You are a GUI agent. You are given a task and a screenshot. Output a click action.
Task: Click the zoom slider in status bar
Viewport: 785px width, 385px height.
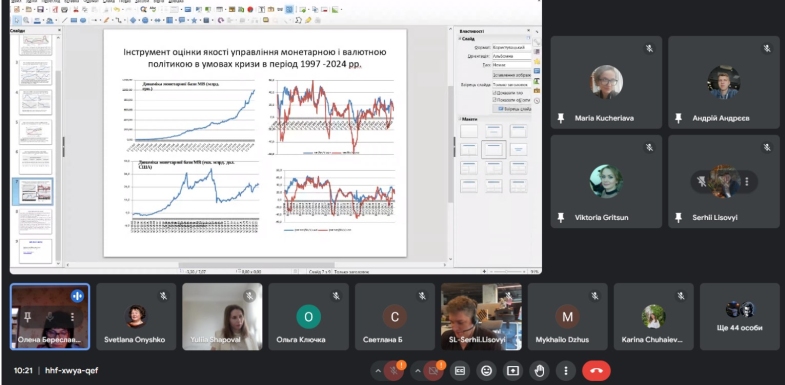click(506, 271)
